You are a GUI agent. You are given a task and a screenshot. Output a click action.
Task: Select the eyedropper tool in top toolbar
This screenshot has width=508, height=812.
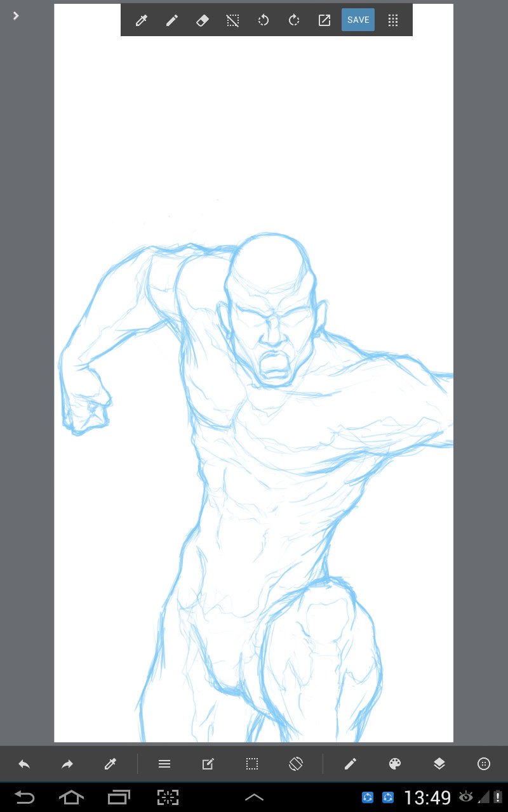[141, 20]
